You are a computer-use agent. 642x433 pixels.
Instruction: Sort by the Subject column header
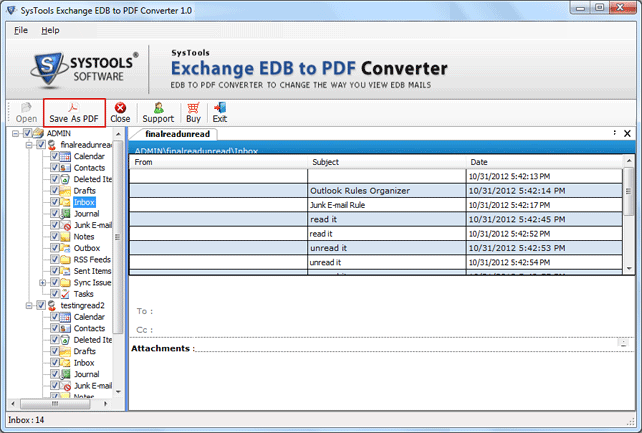pyautogui.click(x=387, y=162)
